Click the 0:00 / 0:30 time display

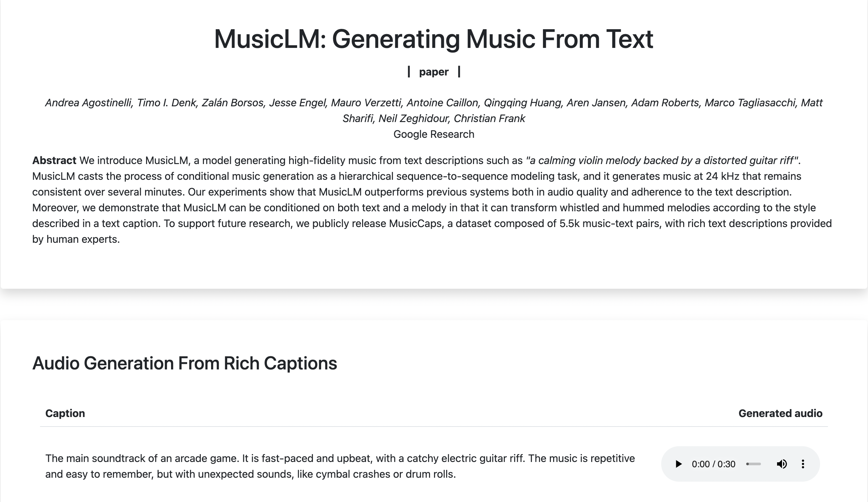(x=713, y=464)
